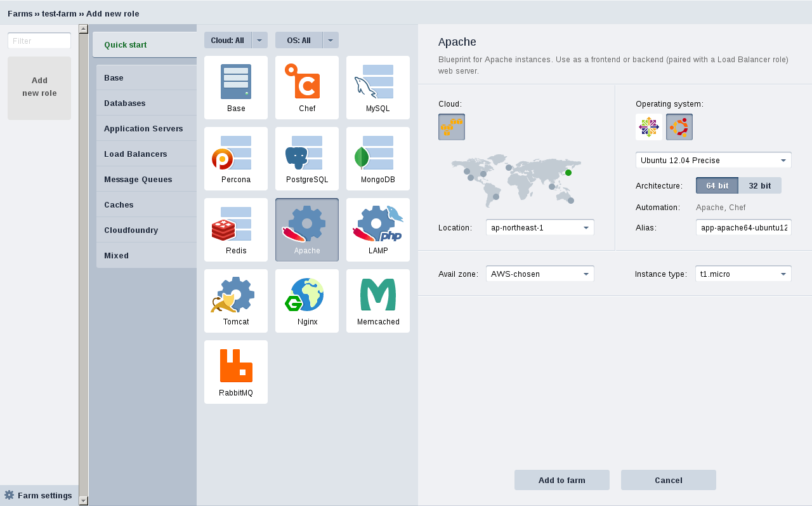Show the Mixed category

147,255
